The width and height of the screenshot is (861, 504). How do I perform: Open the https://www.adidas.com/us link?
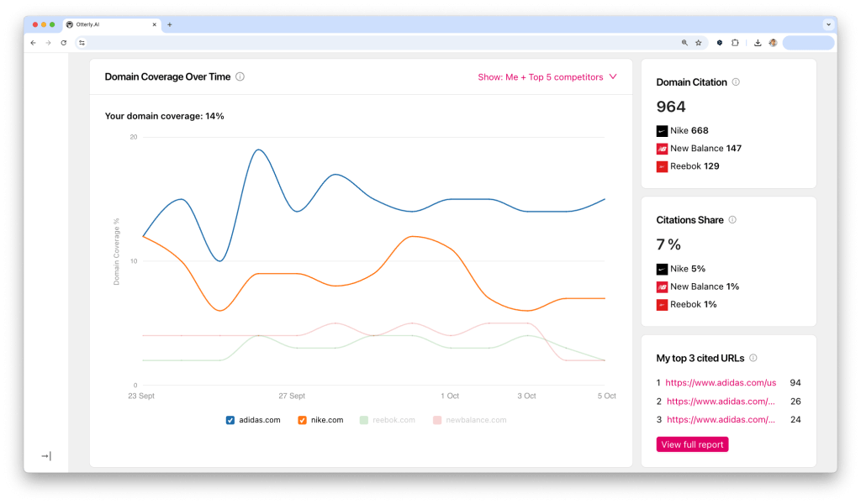click(x=721, y=383)
